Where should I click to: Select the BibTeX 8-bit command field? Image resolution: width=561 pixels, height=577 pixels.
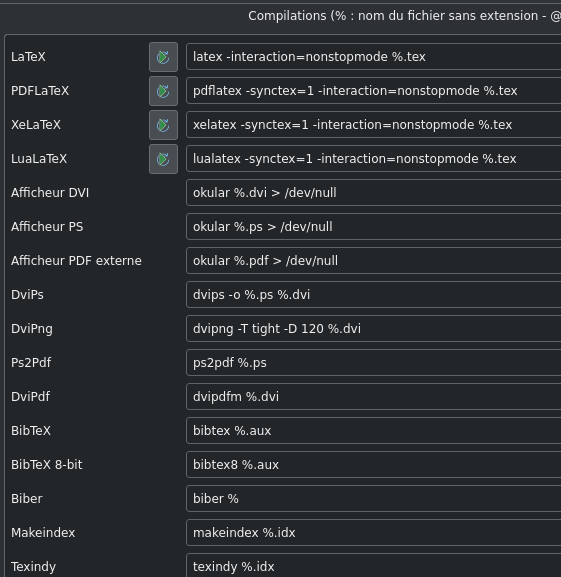pyautogui.click(x=373, y=465)
